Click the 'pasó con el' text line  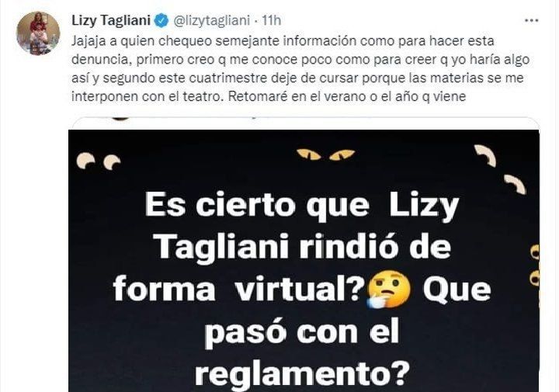[x=301, y=333]
